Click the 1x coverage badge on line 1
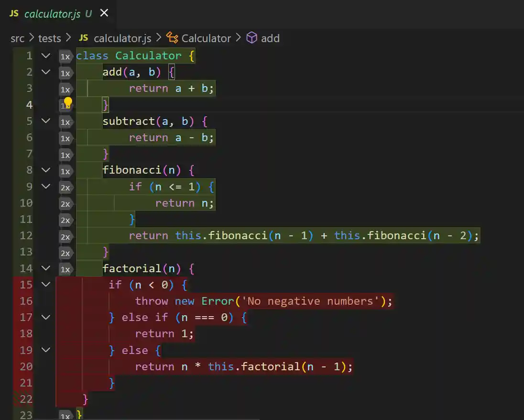 pyautogui.click(x=65, y=56)
